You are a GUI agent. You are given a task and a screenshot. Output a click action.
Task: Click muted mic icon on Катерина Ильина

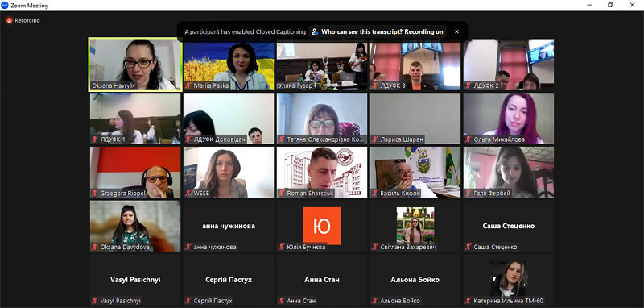pyautogui.click(x=469, y=301)
